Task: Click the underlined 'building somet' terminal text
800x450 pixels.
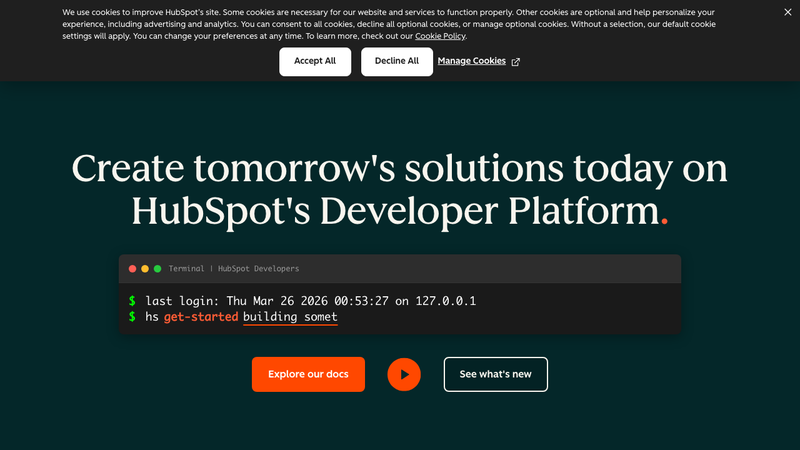Action: click(290, 317)
